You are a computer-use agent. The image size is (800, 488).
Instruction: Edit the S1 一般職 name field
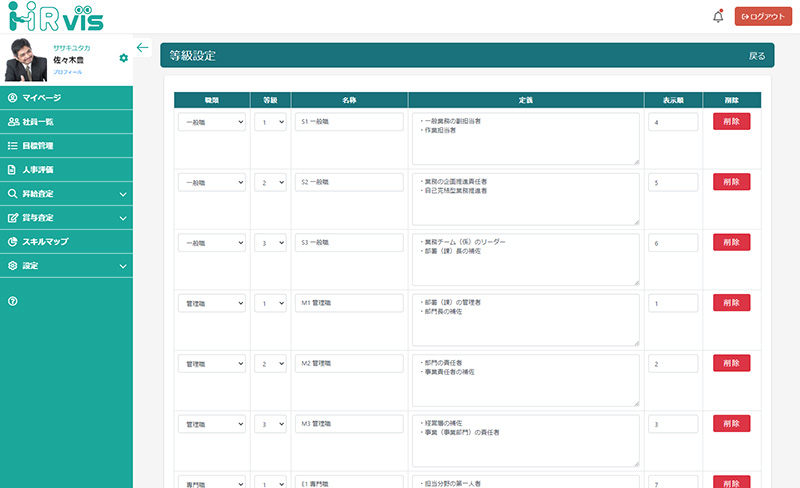click(349, 122)
